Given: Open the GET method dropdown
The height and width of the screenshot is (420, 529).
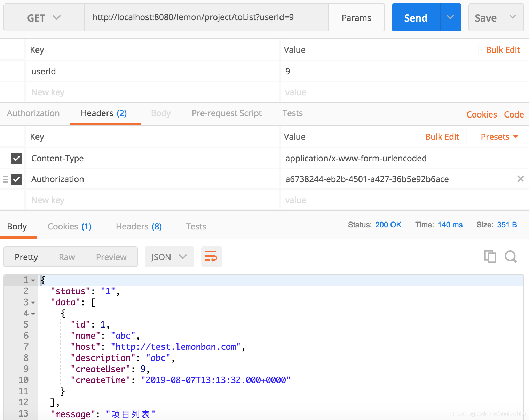Looking at the screenshot, I should [44, 18].
